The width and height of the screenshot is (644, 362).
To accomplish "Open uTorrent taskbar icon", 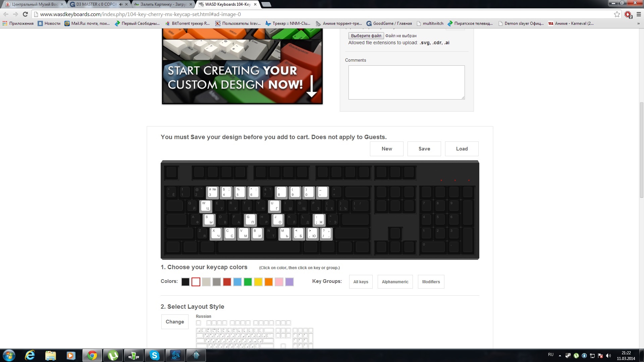I will [x=113, y=355].
